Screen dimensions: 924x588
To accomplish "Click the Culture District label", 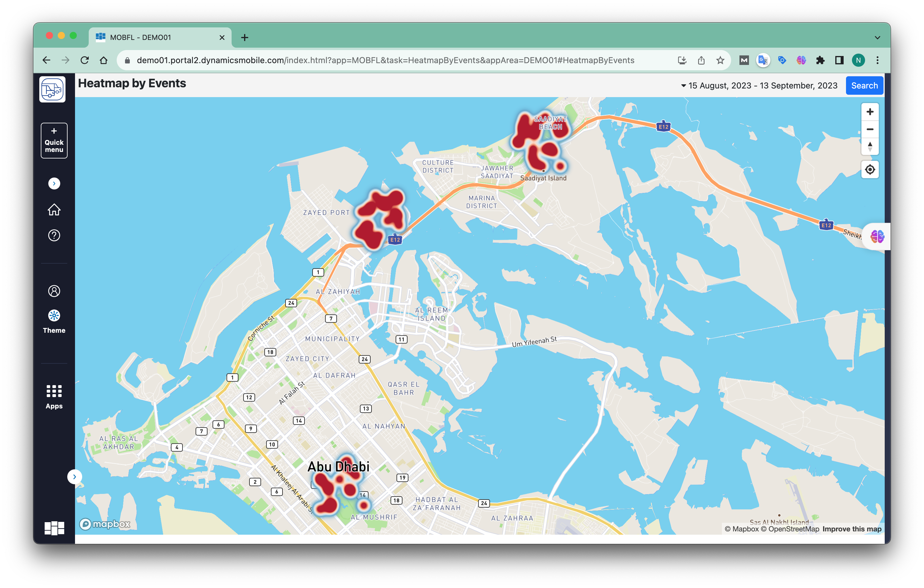I will coord(438,167).
